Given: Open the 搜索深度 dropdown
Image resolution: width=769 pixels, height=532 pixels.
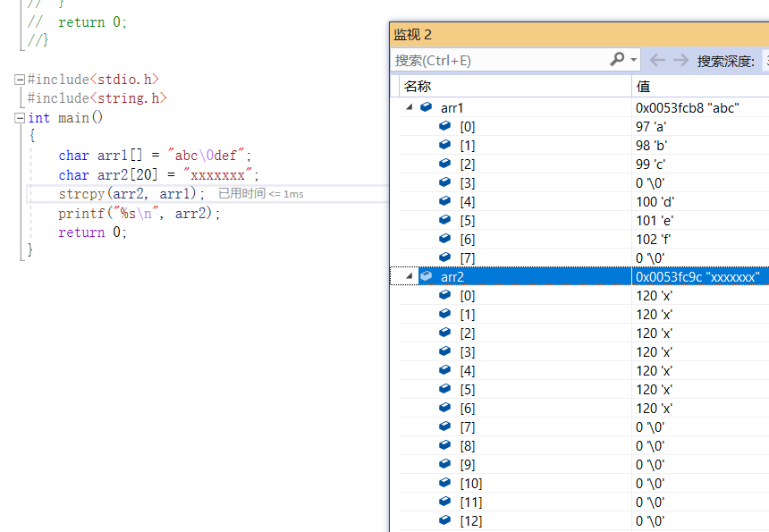Looking at the screenshot, I should point(765,60).
